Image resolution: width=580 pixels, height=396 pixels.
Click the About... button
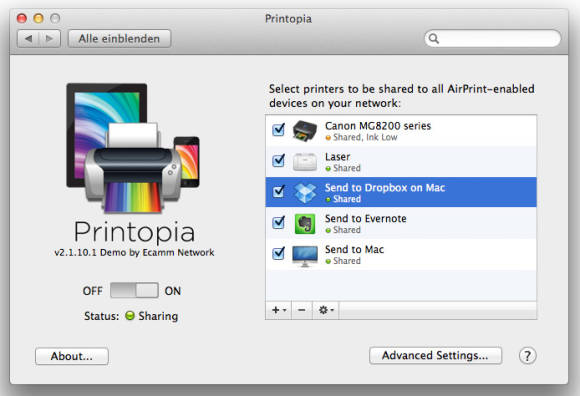coord(72,356)
